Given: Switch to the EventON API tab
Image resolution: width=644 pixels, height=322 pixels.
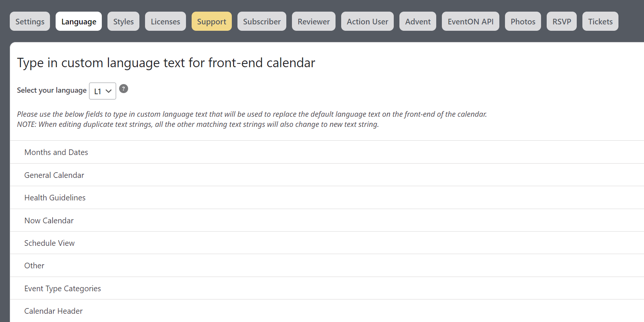Looking at the screenshot, I should pyautogui.click(x=470, y=21).
